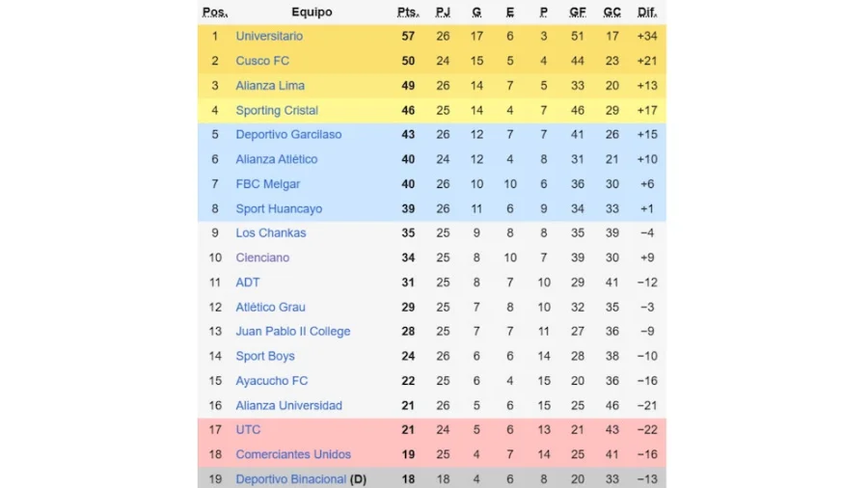Click the Sport Huancayo link
The image size is (868, 488).
click(x=279, y=209)
